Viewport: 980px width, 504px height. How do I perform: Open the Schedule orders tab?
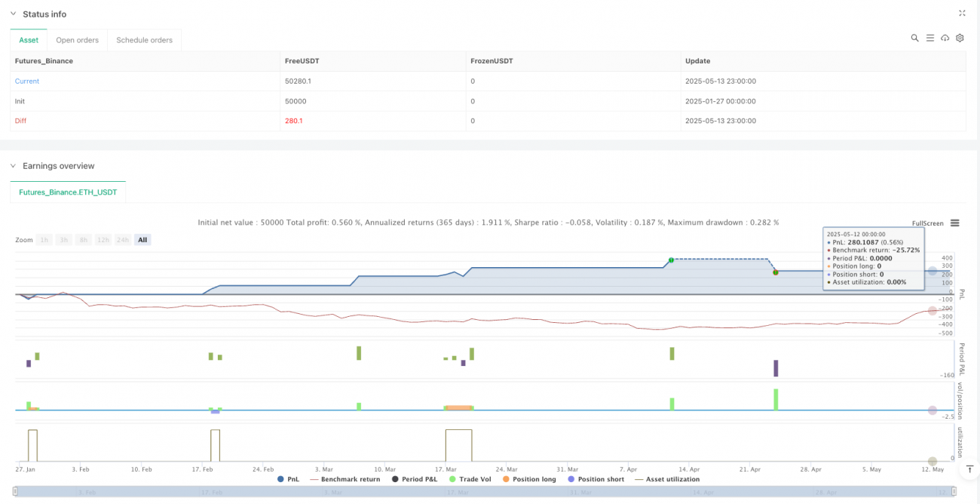coord(144,40)
